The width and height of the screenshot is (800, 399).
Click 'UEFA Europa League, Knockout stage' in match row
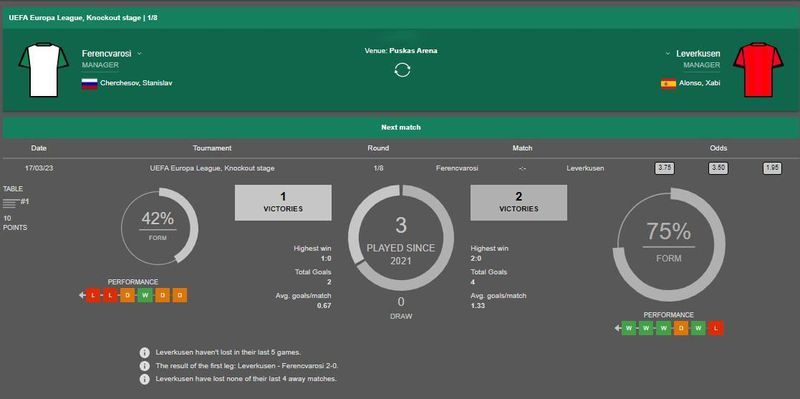click(x=212, y=168)
